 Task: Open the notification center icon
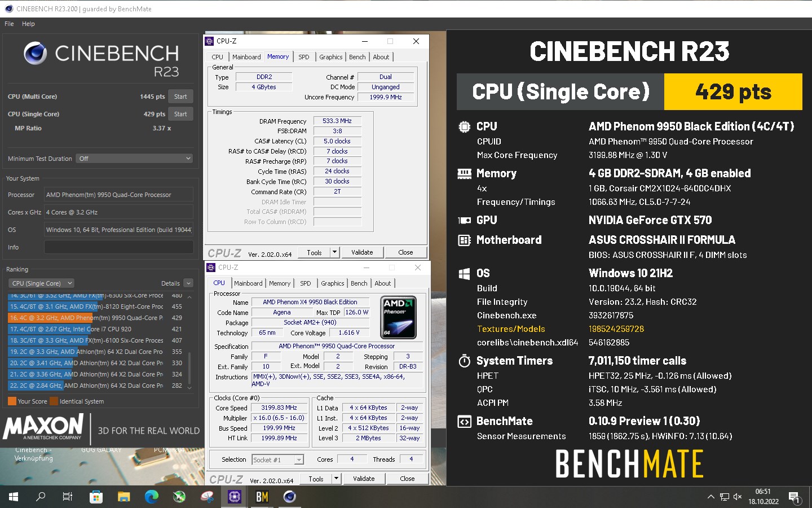point(794,497)
